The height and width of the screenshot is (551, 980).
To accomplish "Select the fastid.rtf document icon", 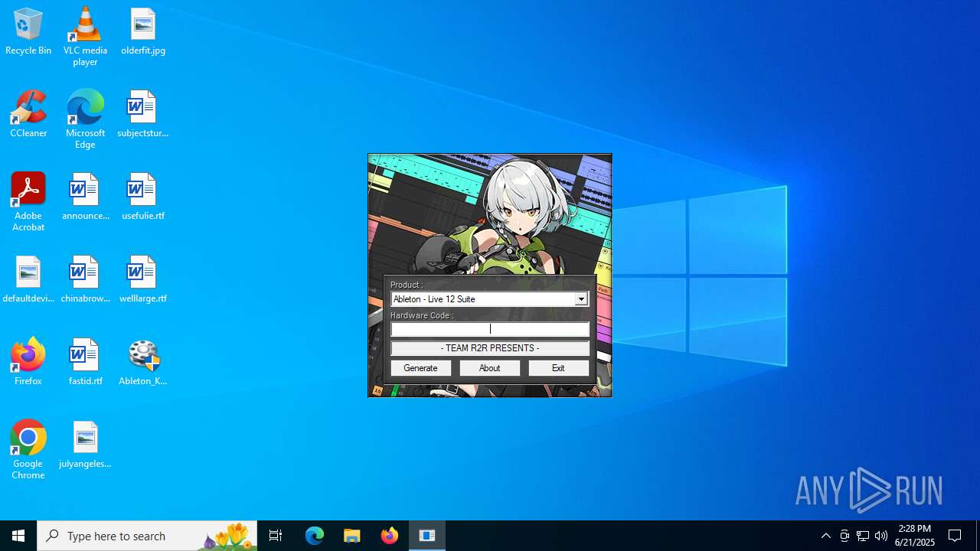I will (85, 363).
